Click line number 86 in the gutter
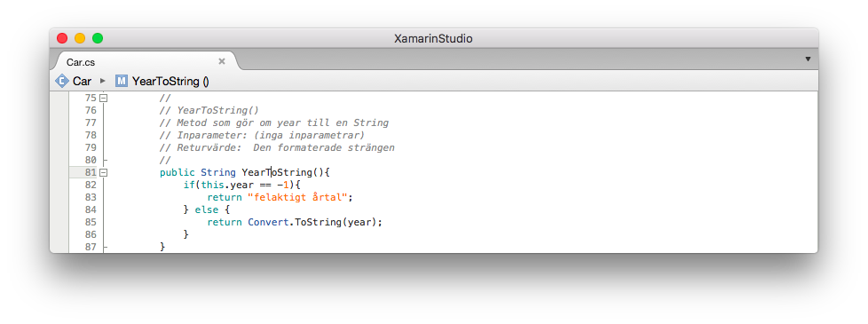 (91, 235)
